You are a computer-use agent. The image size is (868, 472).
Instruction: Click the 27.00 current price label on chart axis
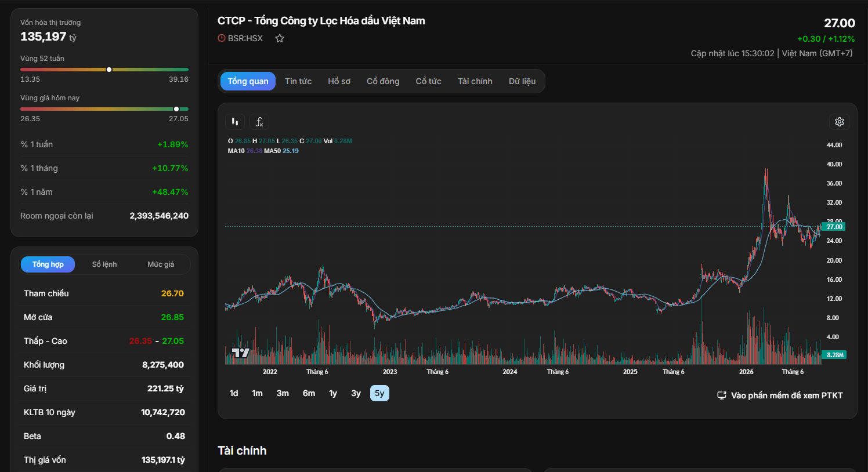[x=834, y=227]
